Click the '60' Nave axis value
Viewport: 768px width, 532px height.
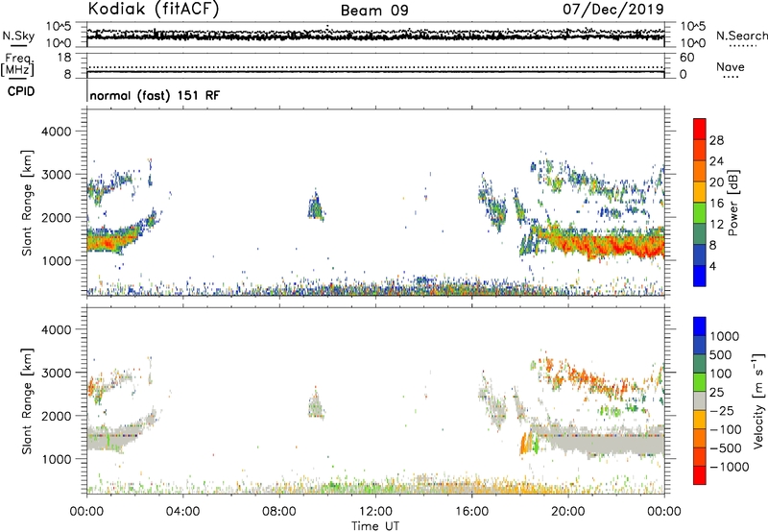[686, 58]
